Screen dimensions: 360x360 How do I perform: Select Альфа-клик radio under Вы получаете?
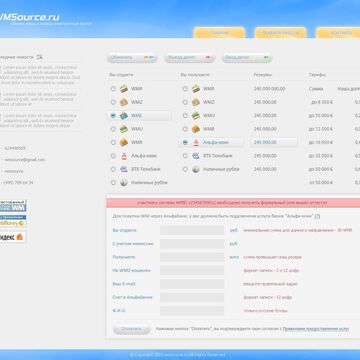(185, 142)
